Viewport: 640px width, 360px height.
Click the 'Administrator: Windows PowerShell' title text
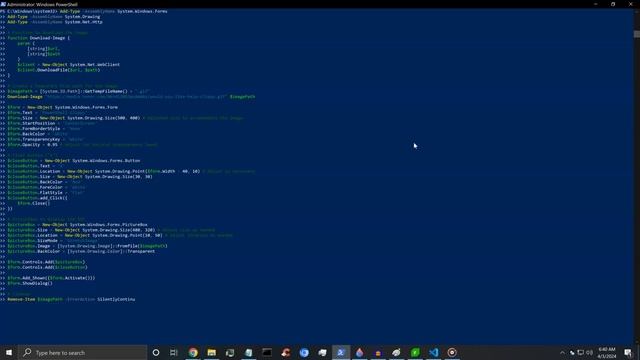(42, 4)
